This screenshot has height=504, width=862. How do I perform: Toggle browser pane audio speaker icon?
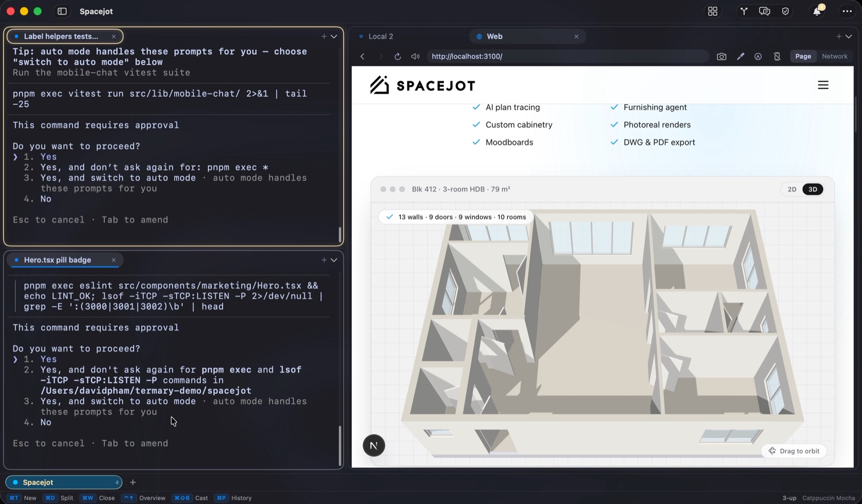click(x=415, y=57)
